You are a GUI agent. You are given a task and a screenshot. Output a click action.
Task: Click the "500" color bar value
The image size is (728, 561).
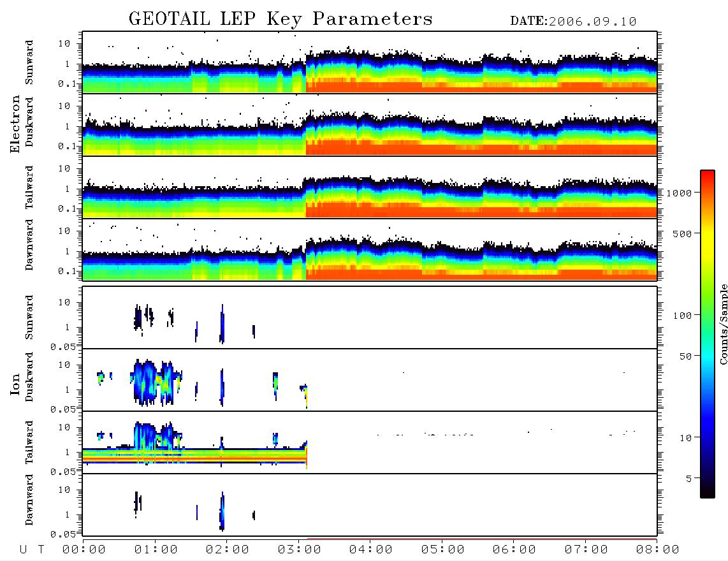pyautogui.click(x=682, y=233)
